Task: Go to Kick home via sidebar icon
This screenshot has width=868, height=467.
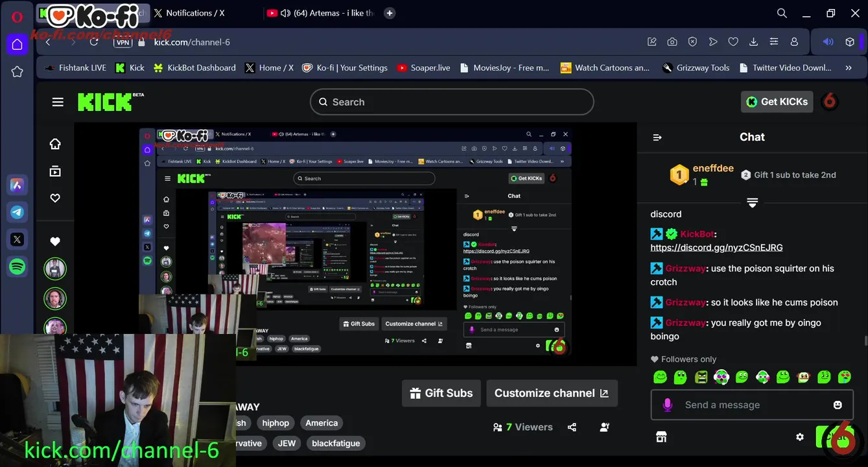Action: [55, 144]
